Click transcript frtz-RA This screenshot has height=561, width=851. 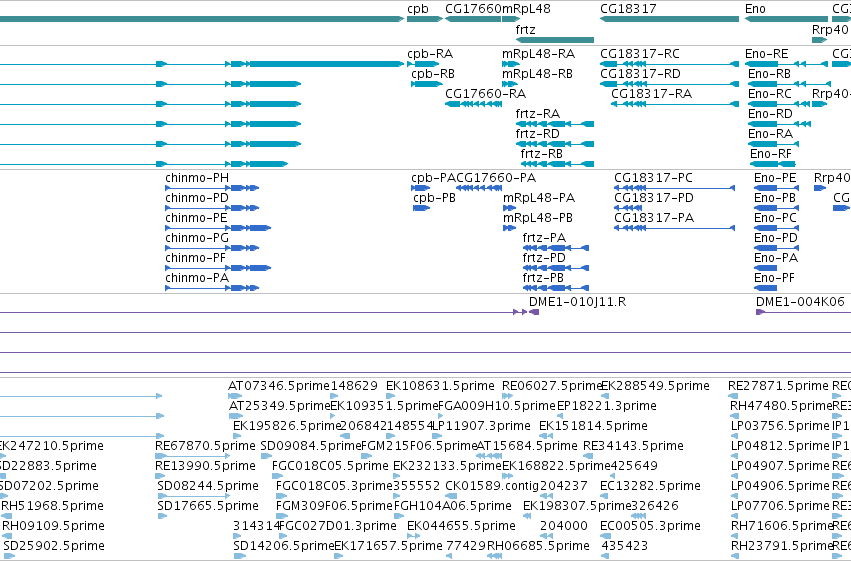(555, 124)
